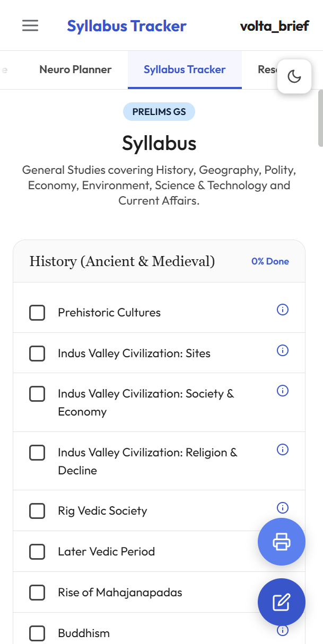View info for Buddhism topic
This screenshot has width=323, height=644.
pos(282,630)
